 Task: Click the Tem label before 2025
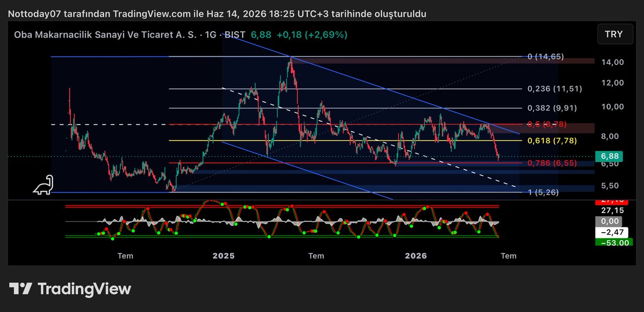[126, 256]
